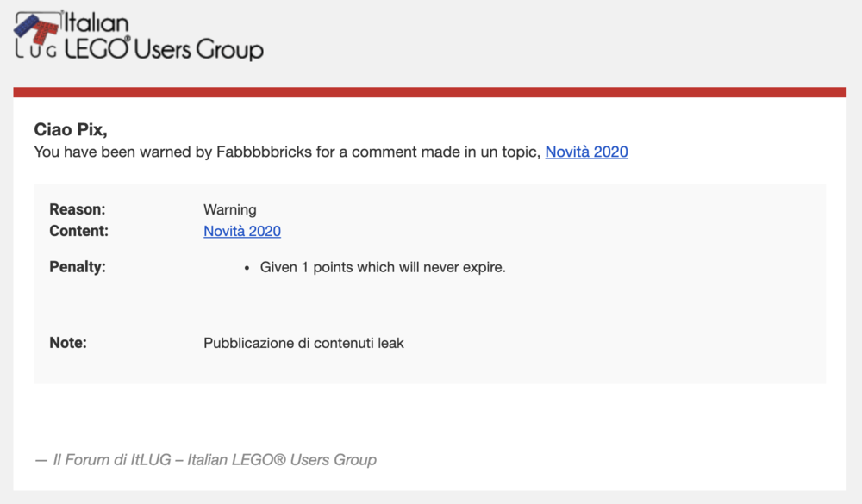Click the "Warning" reason value

[230, 209]
